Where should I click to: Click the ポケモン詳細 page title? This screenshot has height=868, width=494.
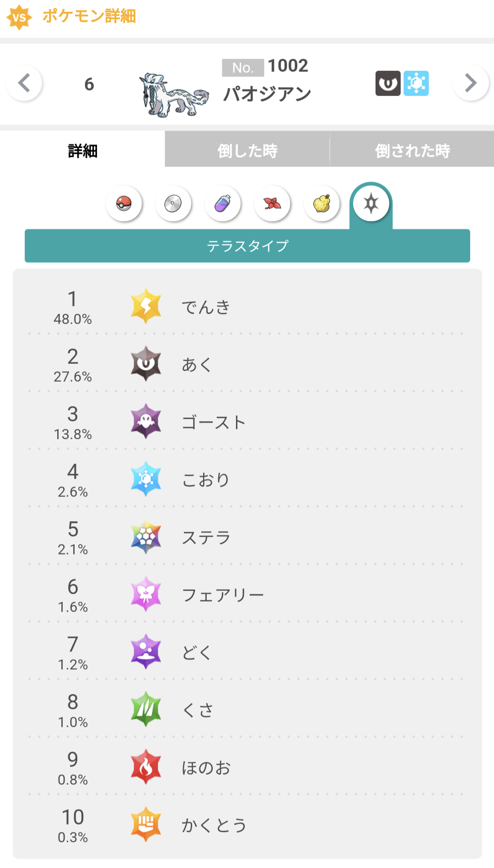pyautogui.click(x=89, y=16)
